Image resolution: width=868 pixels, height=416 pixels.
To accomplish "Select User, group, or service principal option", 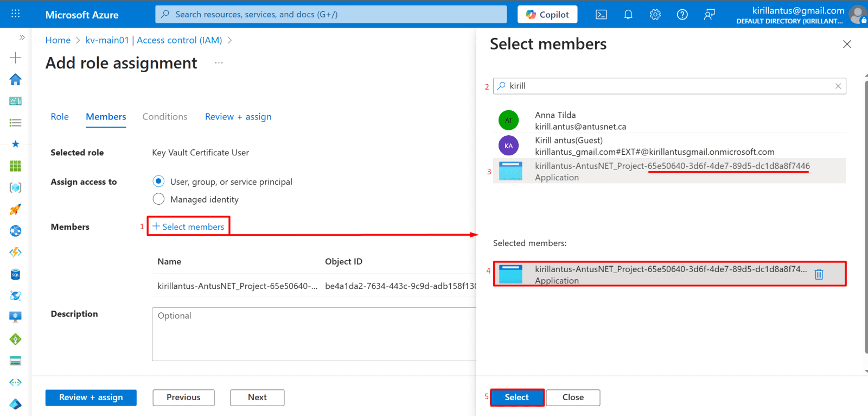I will pyautogui.click(x=158, y=181).
